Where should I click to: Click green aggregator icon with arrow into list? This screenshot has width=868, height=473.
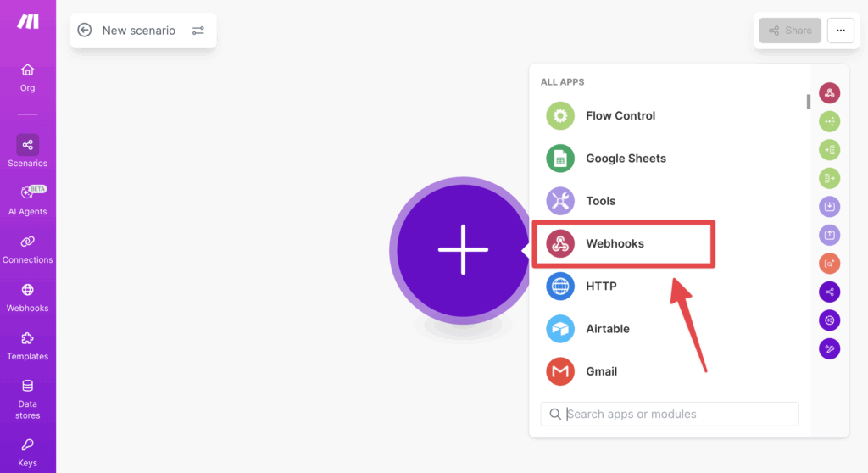pyautogui.click(x=829, y=150)
